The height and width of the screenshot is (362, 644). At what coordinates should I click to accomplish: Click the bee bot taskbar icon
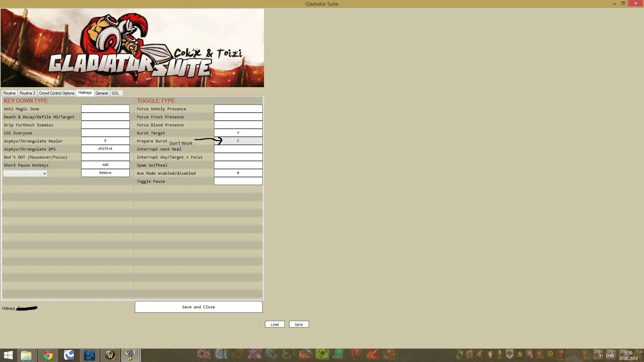[130, 355]
